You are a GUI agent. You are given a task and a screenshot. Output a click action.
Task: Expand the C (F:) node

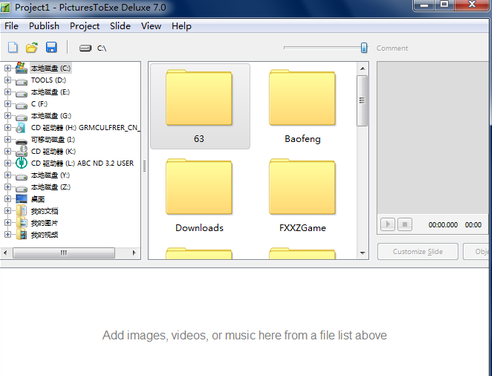click(7, 104)
